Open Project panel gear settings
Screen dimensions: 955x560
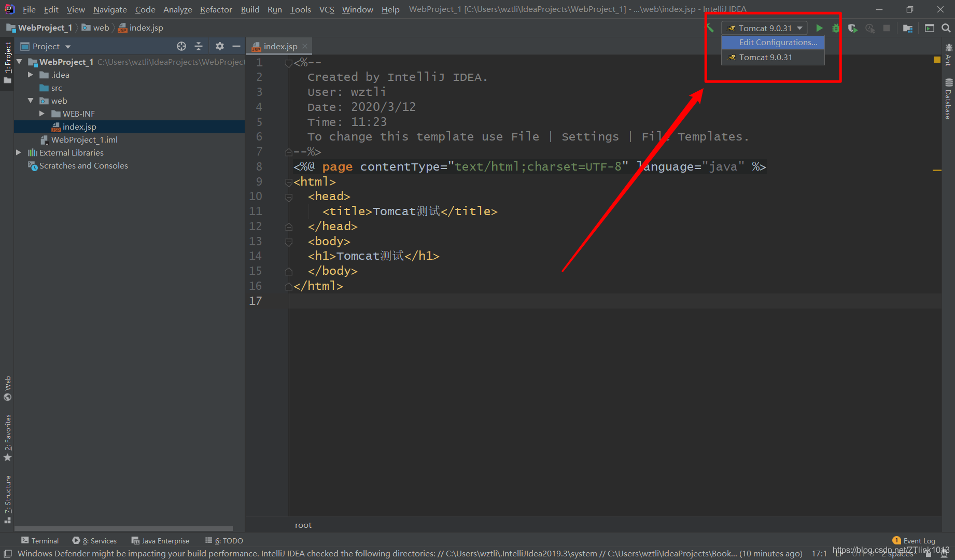(220, 46)
